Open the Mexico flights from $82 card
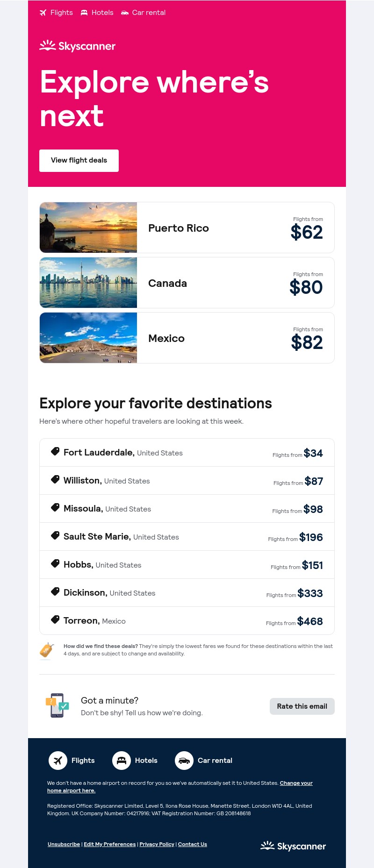The height and width of the screenshot is (868, 374). click(187, 338)
